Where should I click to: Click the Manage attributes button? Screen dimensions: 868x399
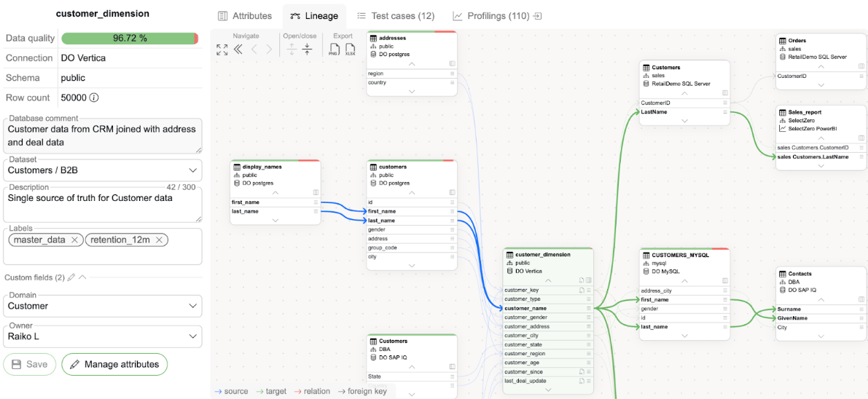[x=114, y=364]
